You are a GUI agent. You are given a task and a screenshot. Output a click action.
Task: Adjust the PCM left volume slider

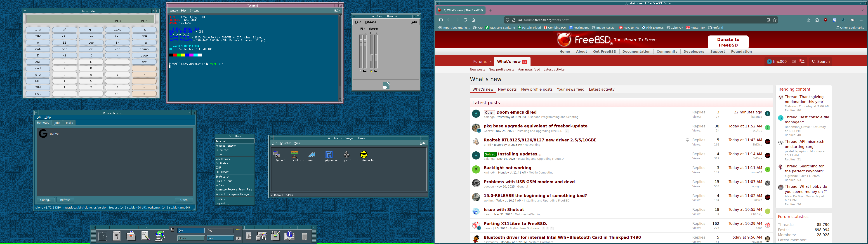click(361, 42)
